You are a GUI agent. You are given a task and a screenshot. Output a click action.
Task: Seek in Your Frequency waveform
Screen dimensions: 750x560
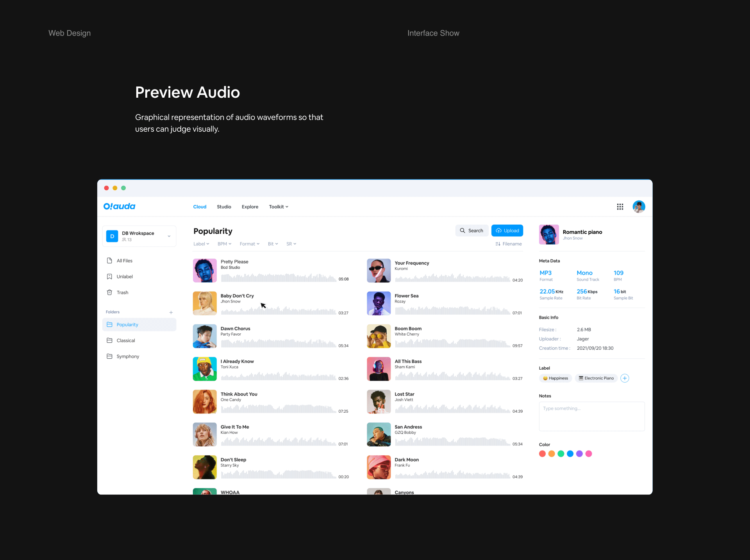point(453,277)
